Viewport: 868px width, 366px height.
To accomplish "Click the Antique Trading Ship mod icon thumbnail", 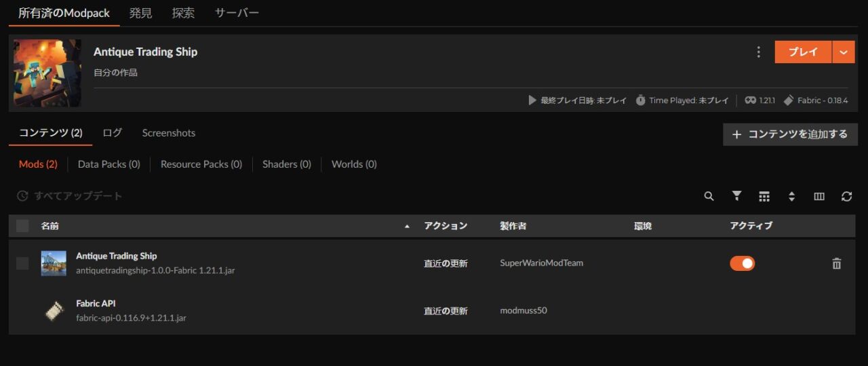I will (x=54, y=263).
